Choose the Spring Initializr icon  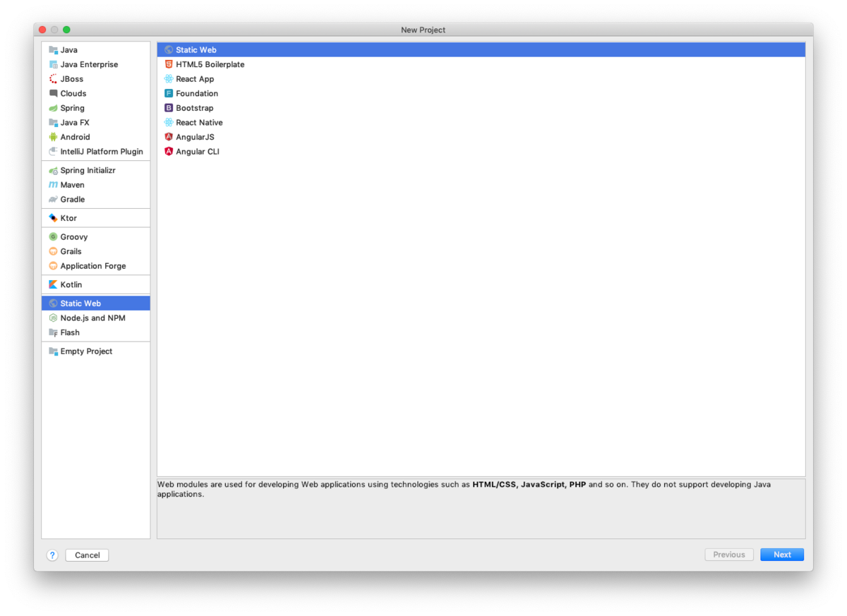tap(53, 171)
